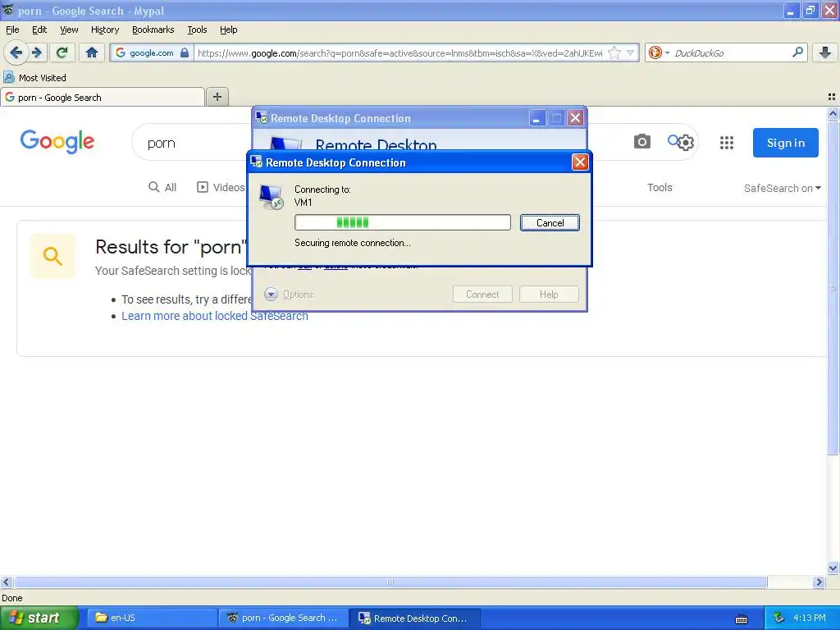Open the Windows start menu
Screen dimensions: 840x630
tap(39, 618)
